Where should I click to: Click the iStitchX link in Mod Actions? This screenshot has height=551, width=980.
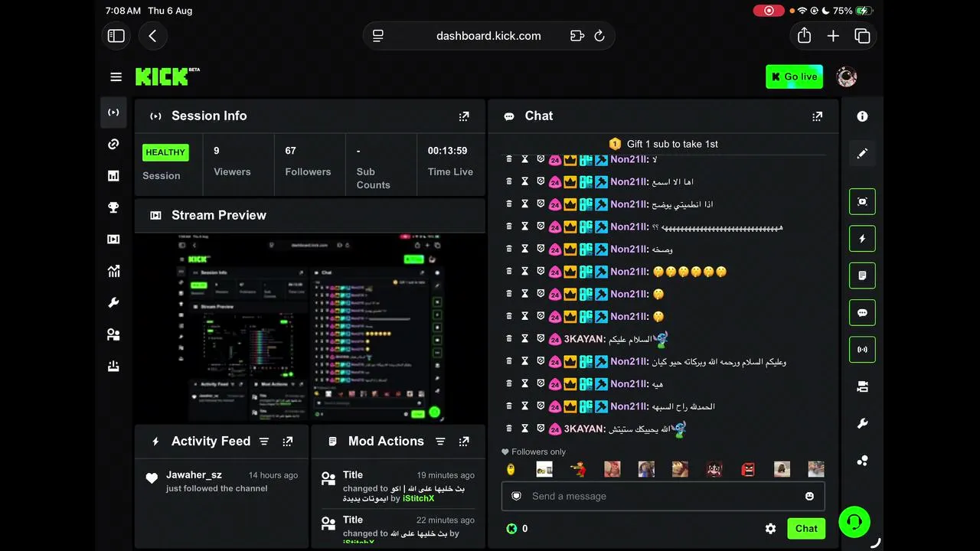(x=418, y=499)
